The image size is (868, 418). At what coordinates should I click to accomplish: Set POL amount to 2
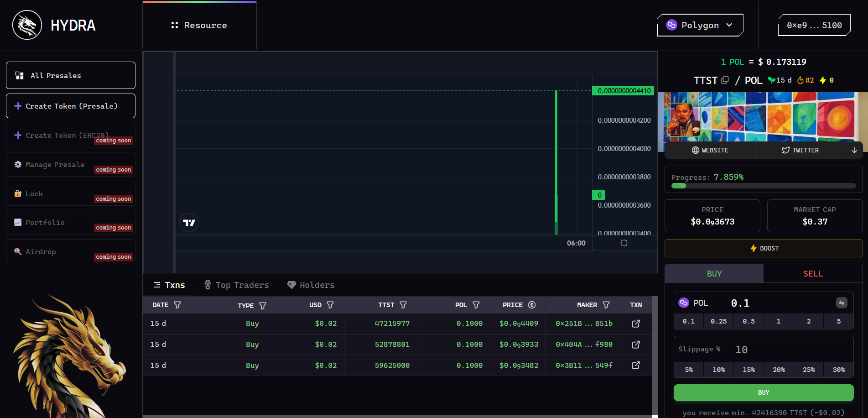[809, 321]
